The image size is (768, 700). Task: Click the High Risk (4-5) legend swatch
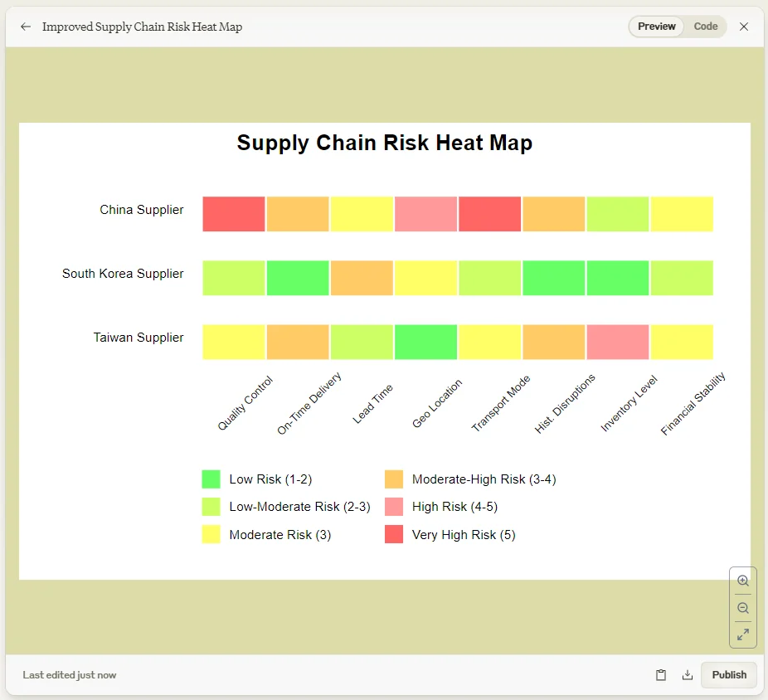pyautogui.click(x=394, y=507)
